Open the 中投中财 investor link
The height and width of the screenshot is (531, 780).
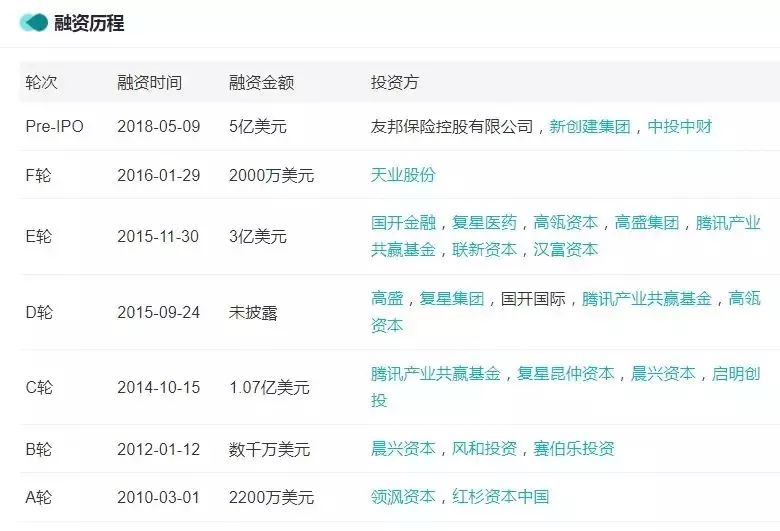tap(680, 126)
